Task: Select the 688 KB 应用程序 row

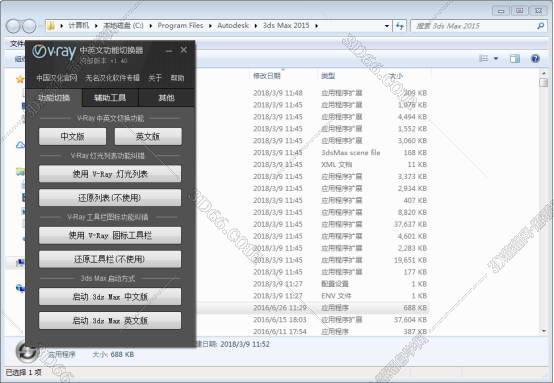Action: pos(312,308)
